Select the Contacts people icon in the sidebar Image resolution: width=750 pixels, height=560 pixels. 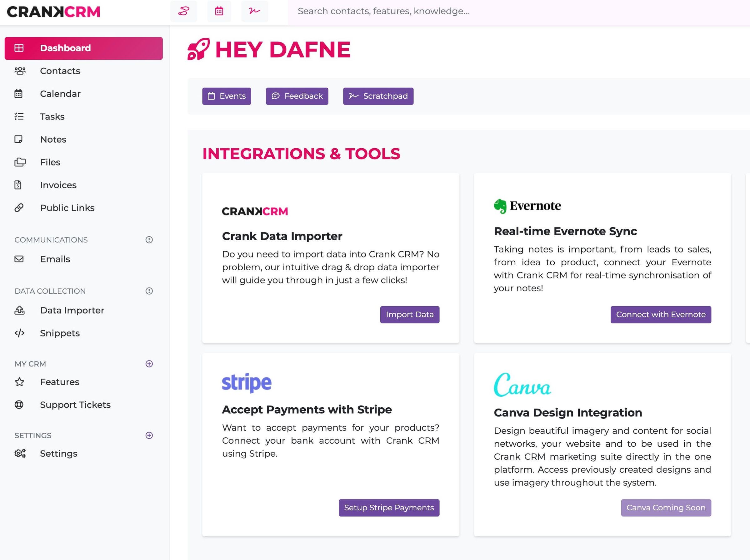coord(19,71)
